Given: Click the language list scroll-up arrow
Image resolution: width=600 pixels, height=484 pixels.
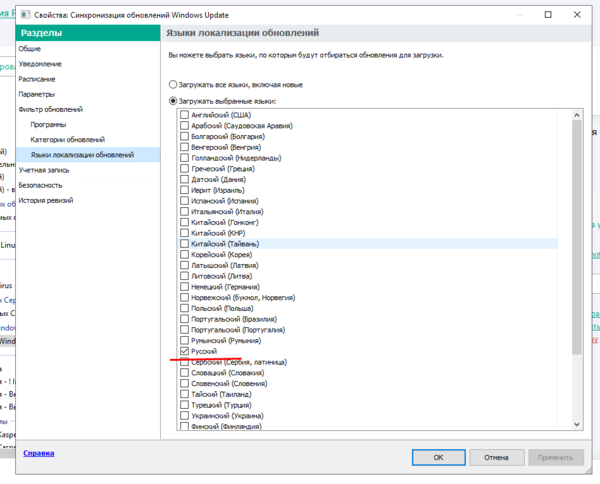Looking at the screenshot, I should (x=577, y=115).
